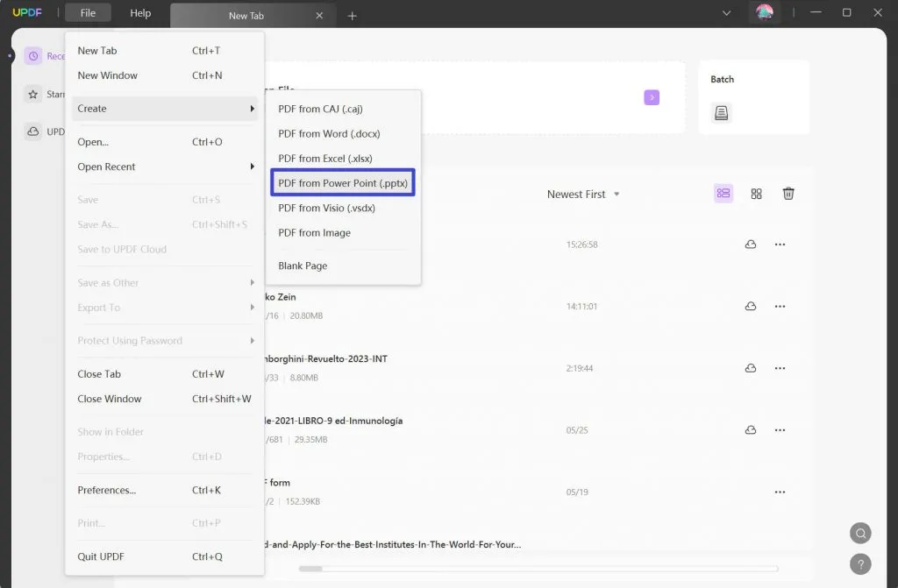Viewport: 898px width, 588px height.
Task: Open the Batch document icon
Action: tap(722, 113)
